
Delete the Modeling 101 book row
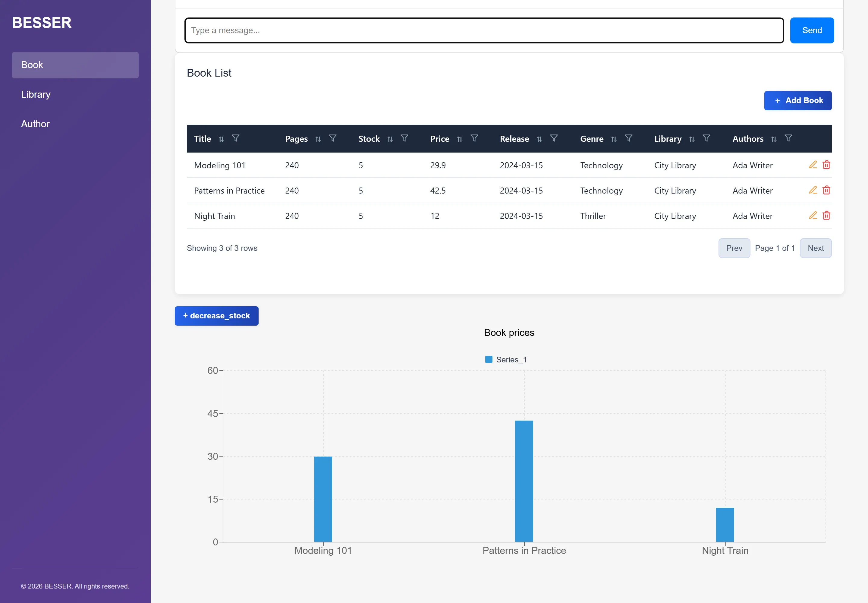click(x=826, y=165)
